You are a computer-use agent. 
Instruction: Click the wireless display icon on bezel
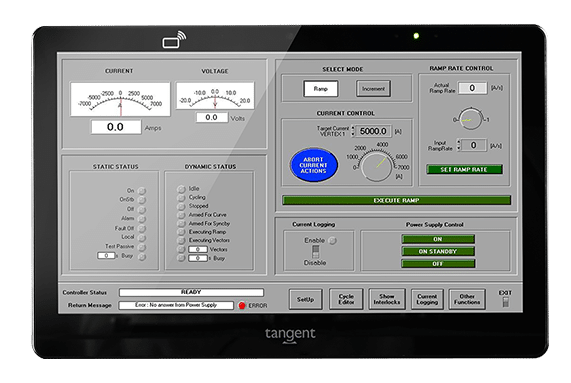pyautogui.click(x=174, y=40)
